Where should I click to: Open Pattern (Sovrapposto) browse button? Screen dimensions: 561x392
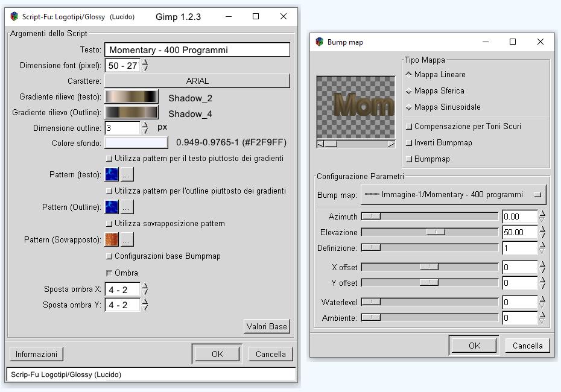[x=127, y=239]
